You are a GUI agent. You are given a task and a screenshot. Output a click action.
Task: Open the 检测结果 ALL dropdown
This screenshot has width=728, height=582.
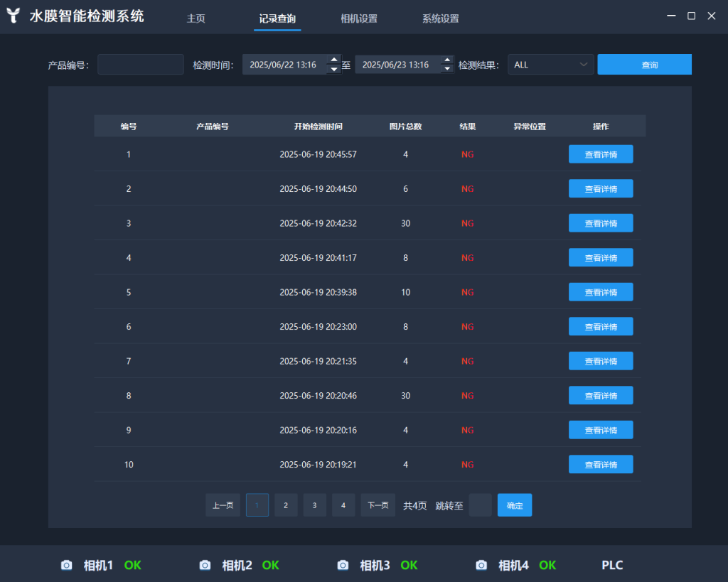point(551,65)
